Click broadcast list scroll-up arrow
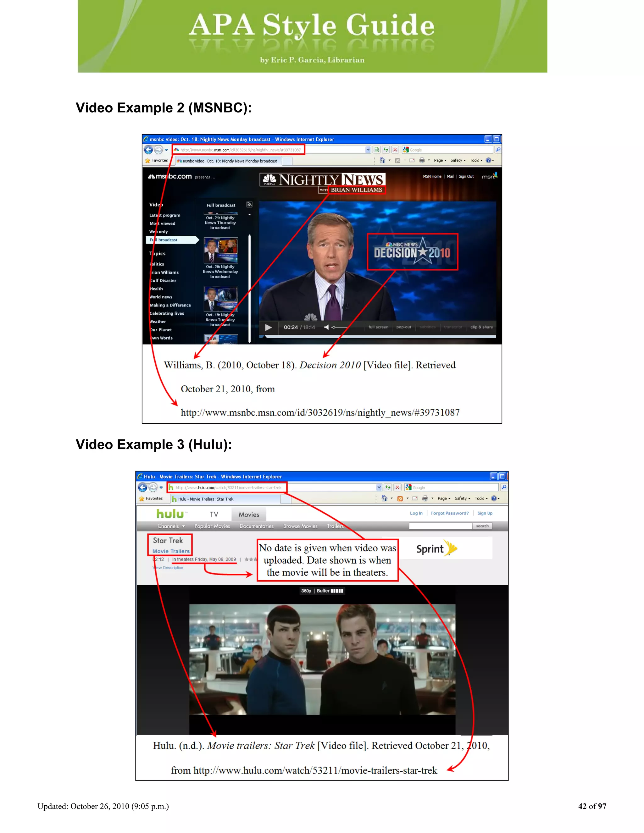The height and width of the screenshot is (833, 644). tap(249, 215)
